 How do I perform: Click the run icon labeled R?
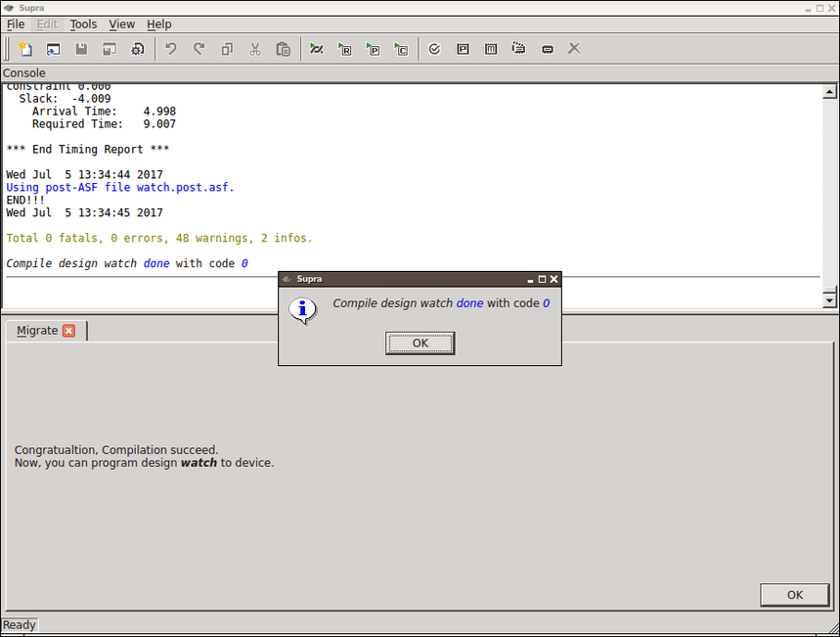tap(345, 49)
